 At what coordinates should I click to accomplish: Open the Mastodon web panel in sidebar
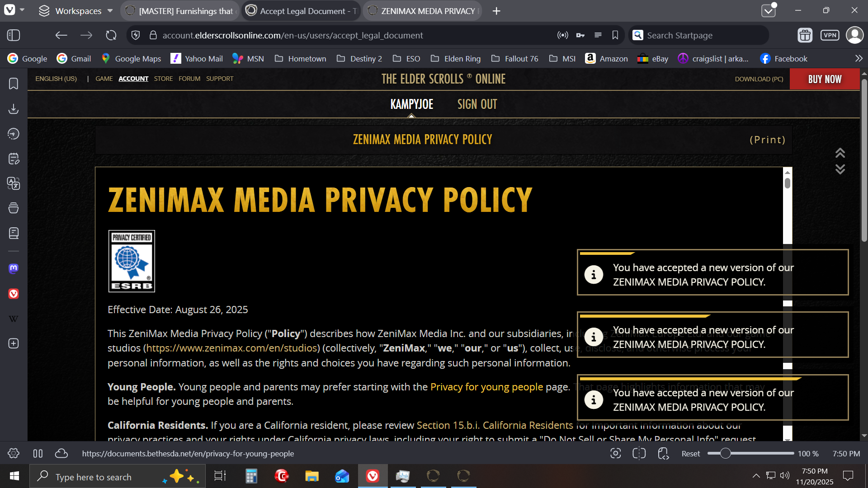click(14, 269)
